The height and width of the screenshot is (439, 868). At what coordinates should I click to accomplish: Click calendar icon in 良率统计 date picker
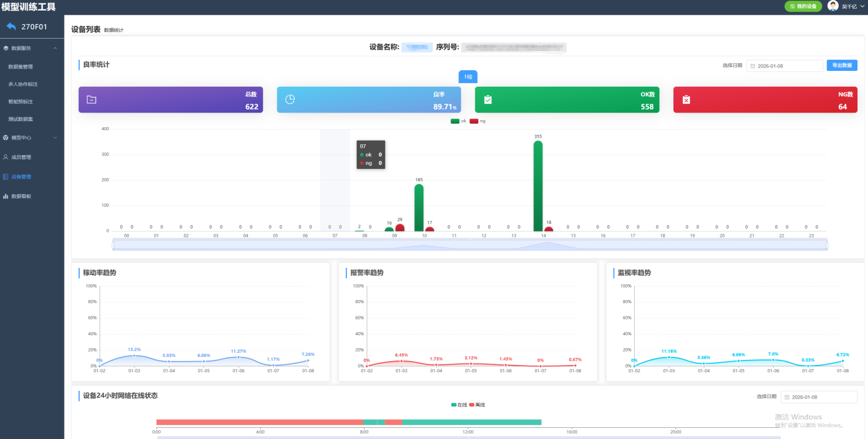[x=753, y=66]
